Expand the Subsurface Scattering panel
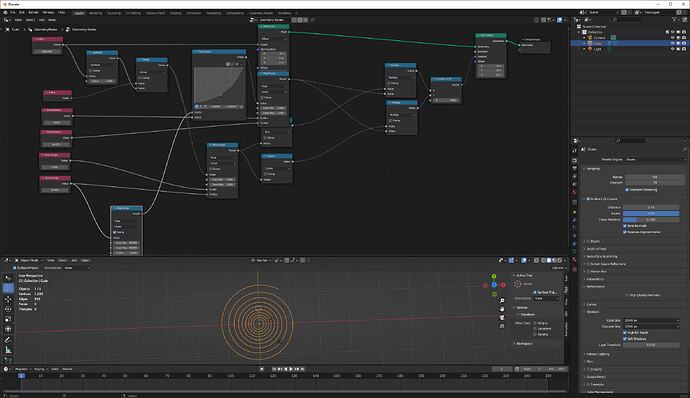Viewport: 690px width, 398px height. [x=601, y=256]
